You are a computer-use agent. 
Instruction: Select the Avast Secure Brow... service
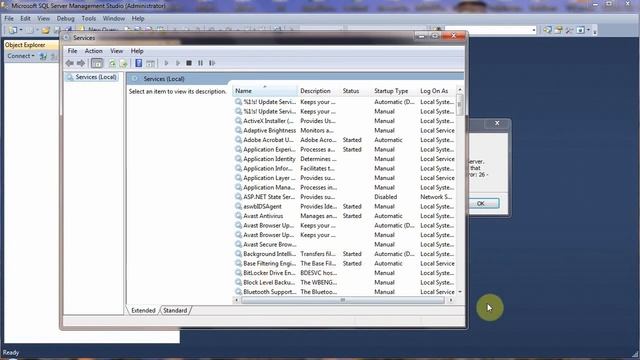(345, 244)
